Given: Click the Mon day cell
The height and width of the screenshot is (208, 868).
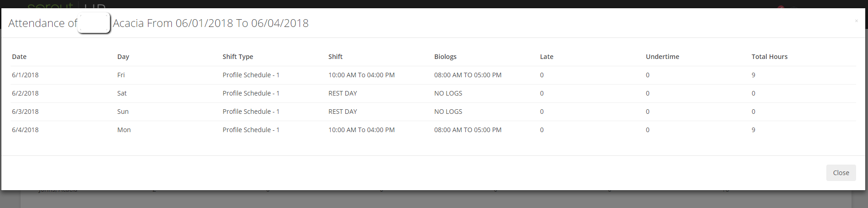Looking at the screenshot, I should tap(124, 130).
